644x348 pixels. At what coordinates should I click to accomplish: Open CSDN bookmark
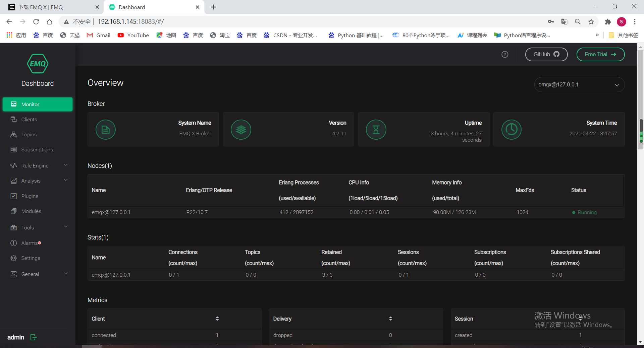(290, 35)
